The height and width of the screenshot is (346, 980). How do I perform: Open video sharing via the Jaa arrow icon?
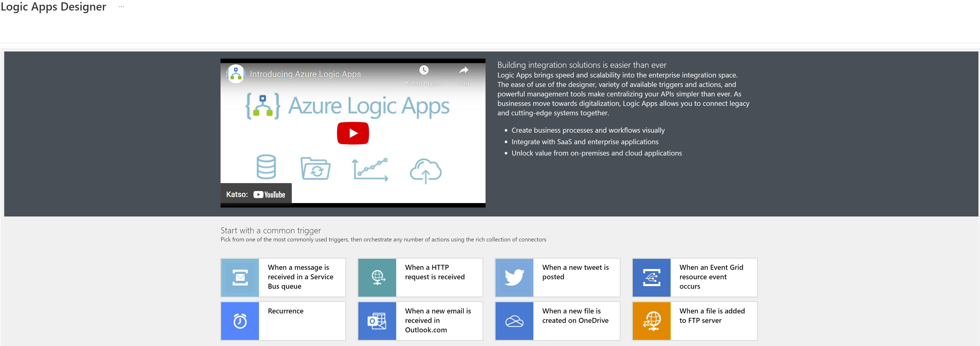463,70
